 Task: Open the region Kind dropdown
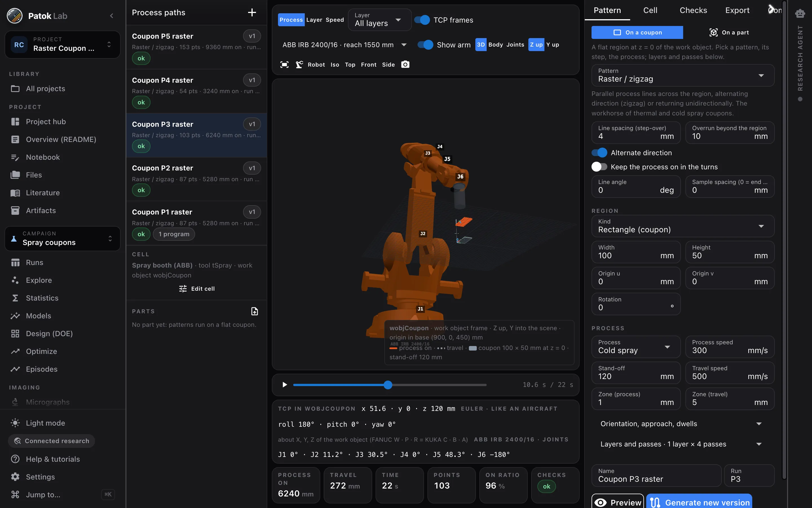[683, 226]
